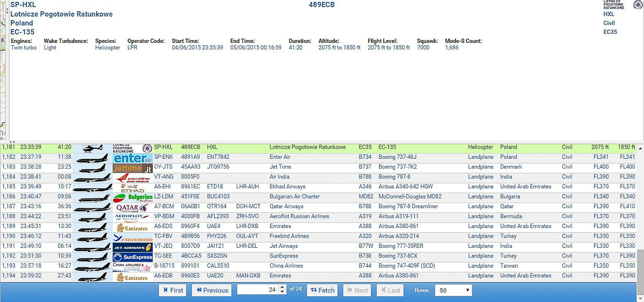Screen dimensions: 644x302
Task: Click the Jet Airways logo
Action: [x=133, y=247]
